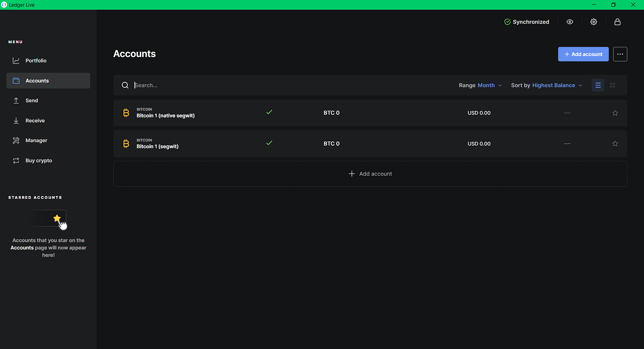Viewport: 644px width, 349px height.
Task: Open the Bitcoin 1 (segwit) account
Action: (x=370, y=144)
